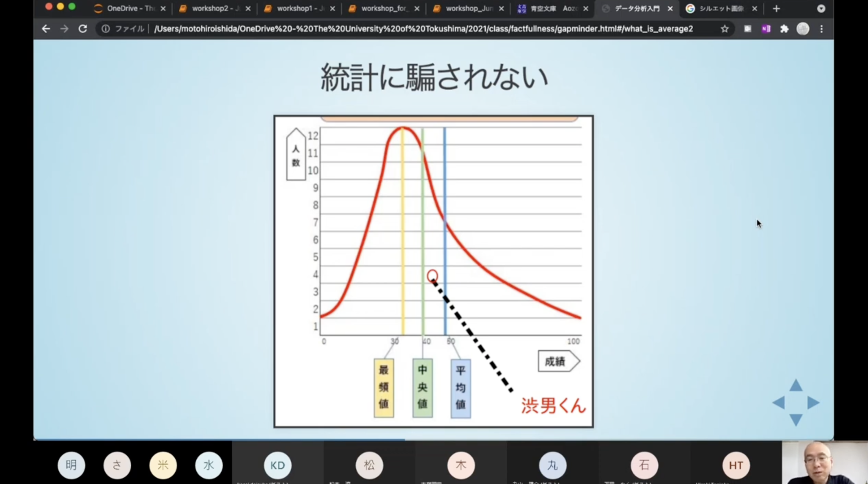Image resolution: width=868 pixels, height=484 pixels.
Task: Open the OneNote extension icon
Action: 766,29
